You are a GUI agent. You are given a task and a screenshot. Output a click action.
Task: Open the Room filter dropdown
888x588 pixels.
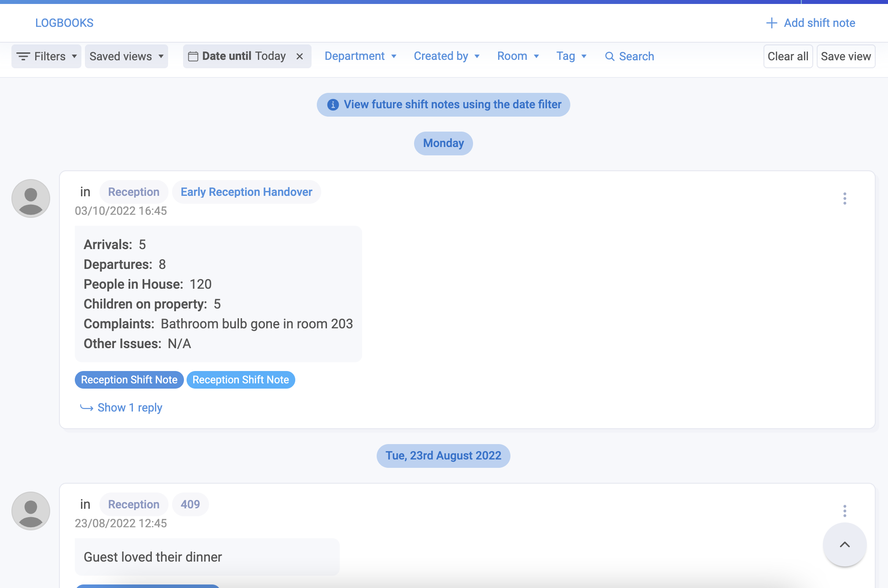point(518,56)
